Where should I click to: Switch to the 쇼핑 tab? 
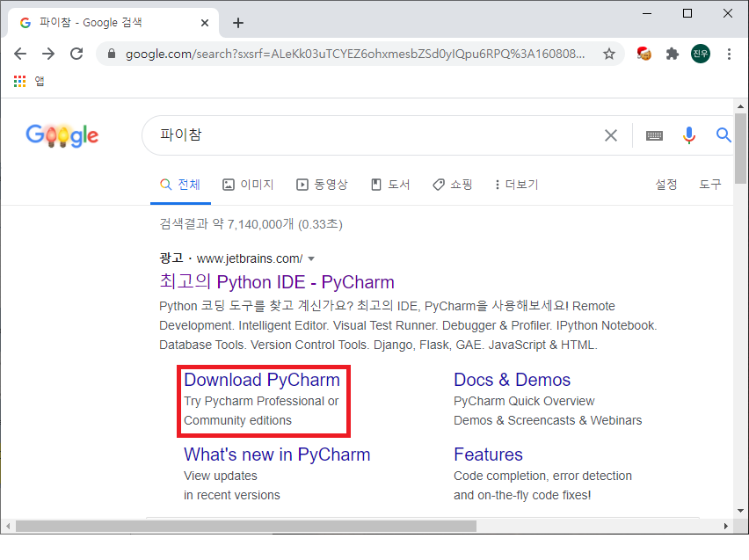pos(453,185)
